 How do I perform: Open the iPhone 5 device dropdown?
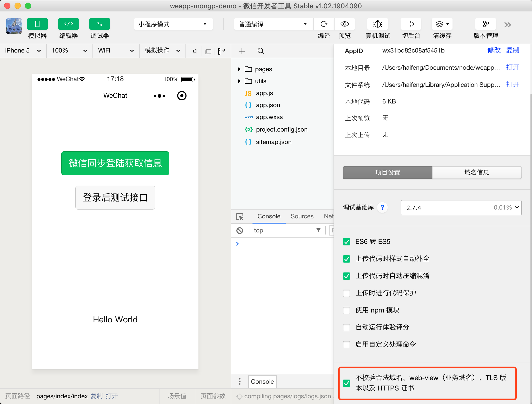point(23,50)
